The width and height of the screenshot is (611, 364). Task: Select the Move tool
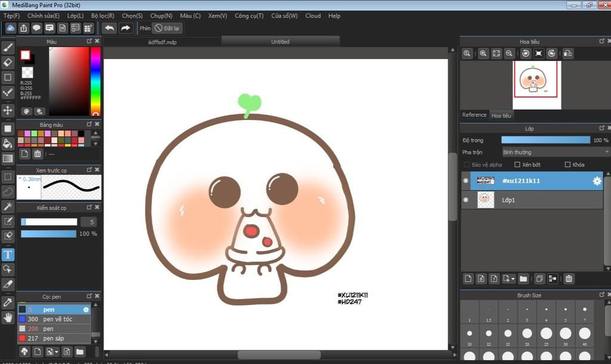[8, 110]
